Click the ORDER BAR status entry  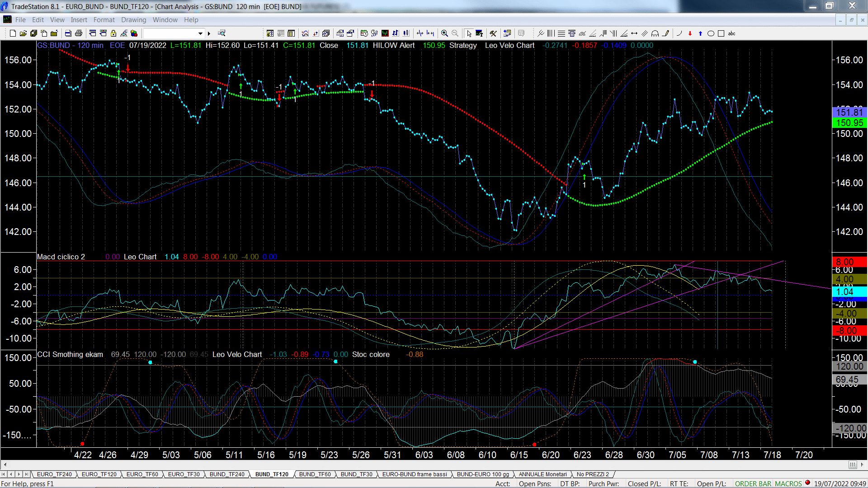click(x=753, y=484)
